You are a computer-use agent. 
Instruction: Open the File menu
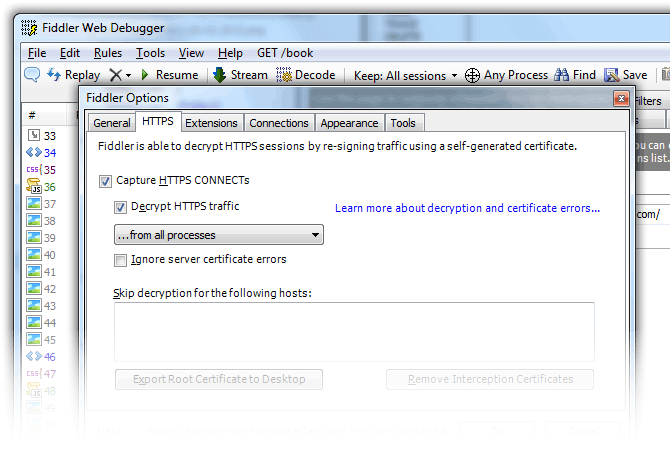(x=37, y=53)
